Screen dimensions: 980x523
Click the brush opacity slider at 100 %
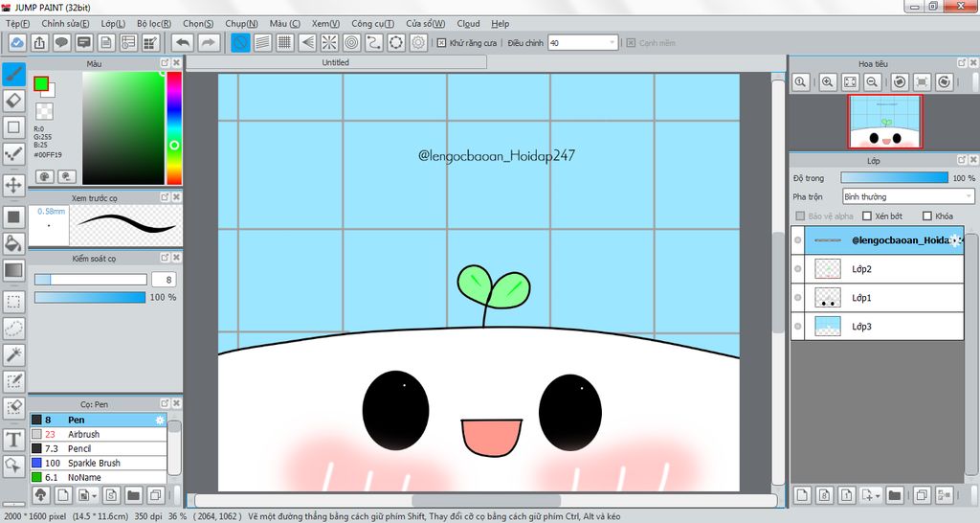tap(90, 297)
